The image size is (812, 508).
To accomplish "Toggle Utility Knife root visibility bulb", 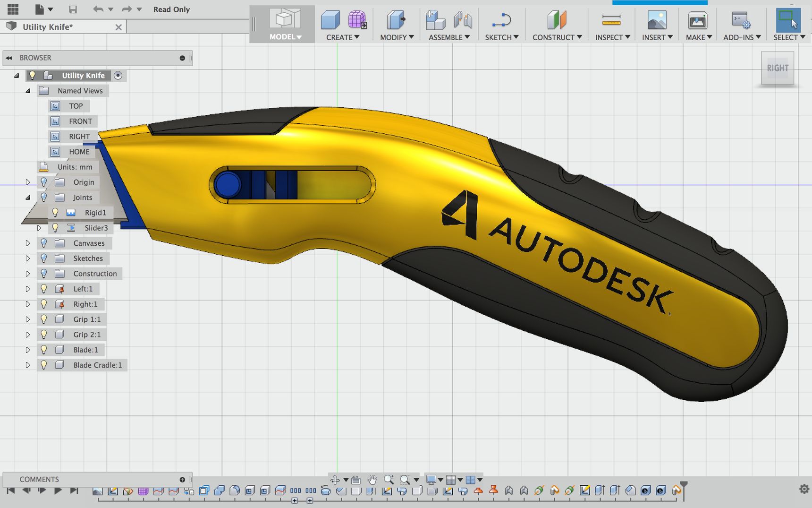I will pyautogui.click(x=32, y=75).
